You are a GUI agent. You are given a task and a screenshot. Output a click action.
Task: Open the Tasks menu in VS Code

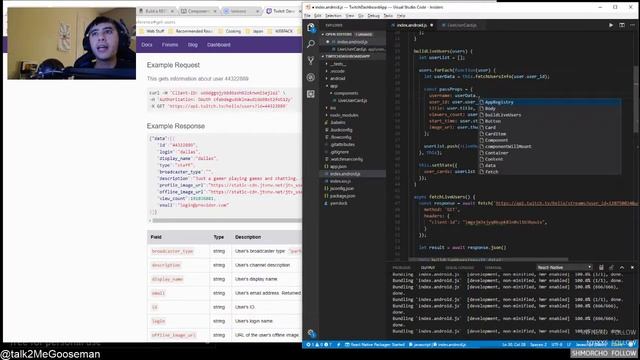click(388, 16)
